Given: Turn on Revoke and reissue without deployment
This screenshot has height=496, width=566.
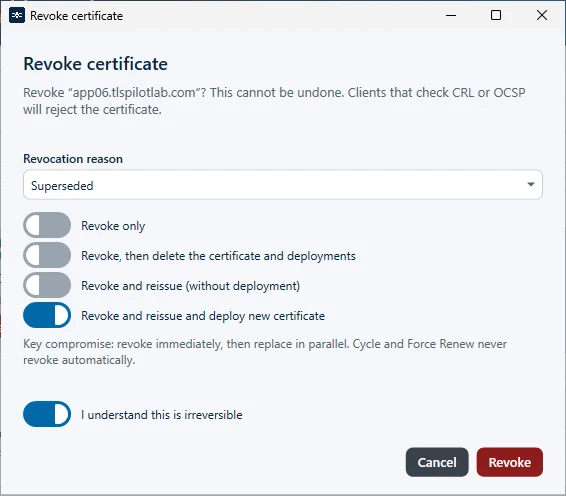Looking at the screenshot, I should [47, 285].
